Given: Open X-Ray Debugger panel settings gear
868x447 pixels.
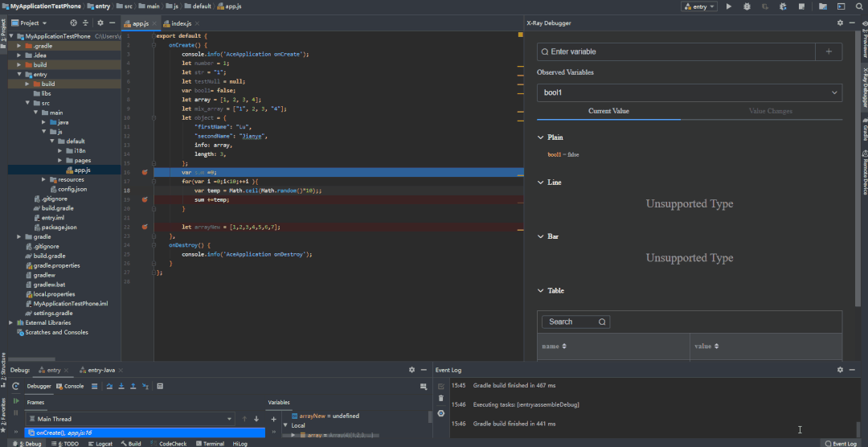Looking at the screenshot, I should tap(840, 23).
